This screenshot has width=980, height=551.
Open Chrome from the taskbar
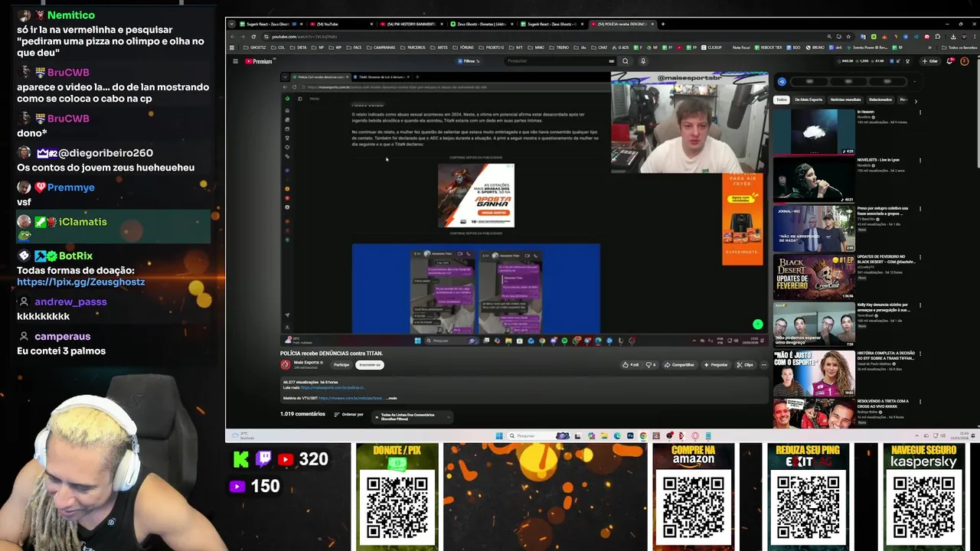point(643,436)
